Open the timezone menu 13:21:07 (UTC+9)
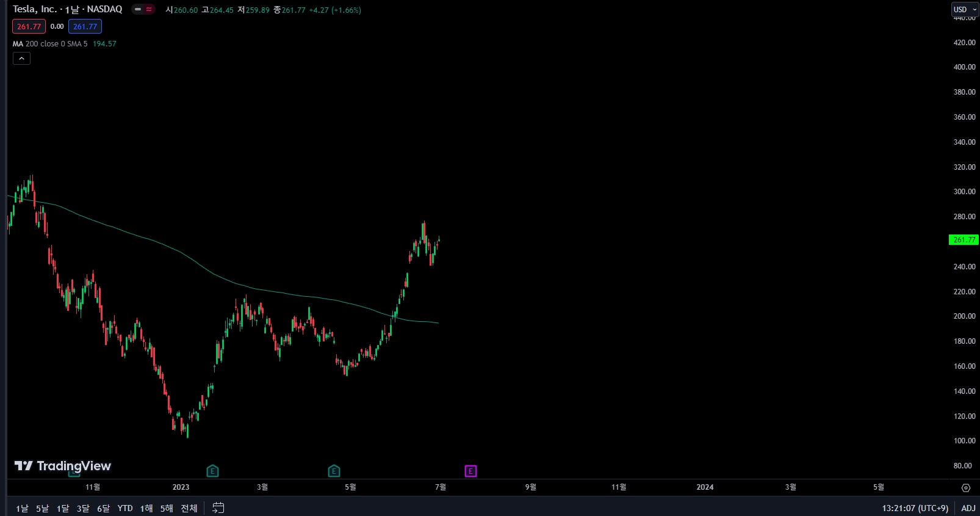Viewport: 980px width, 516px height. (915, 508)
